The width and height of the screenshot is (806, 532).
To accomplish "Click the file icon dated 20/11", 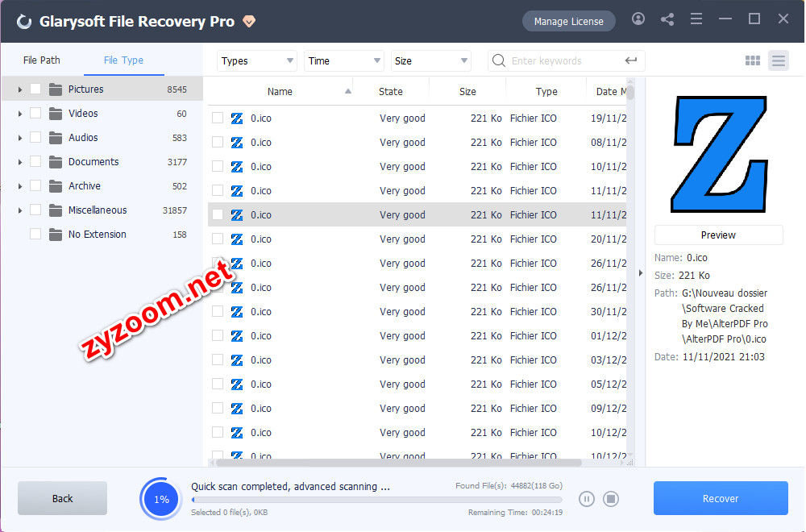I will (237, 239).
